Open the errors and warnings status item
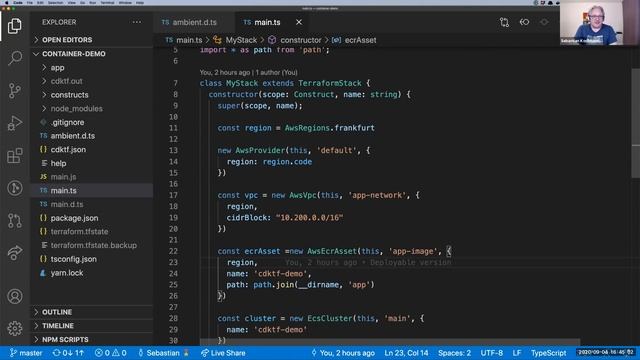 click(x=110, y=353)
